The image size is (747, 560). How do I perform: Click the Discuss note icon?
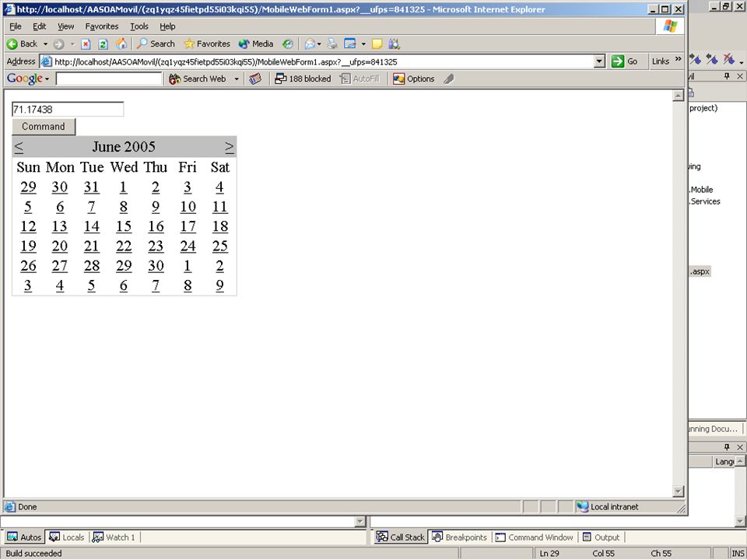[377, 44]
